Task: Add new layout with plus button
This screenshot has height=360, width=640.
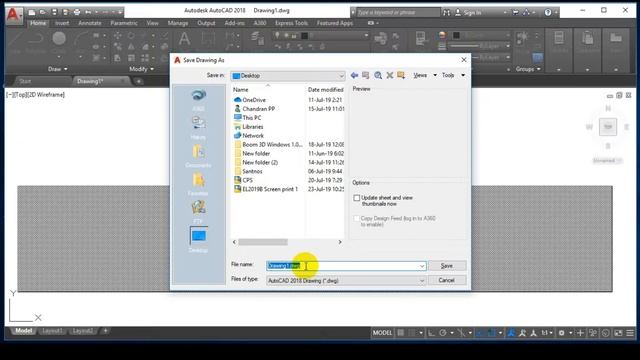Action: [x=105, y=331]
